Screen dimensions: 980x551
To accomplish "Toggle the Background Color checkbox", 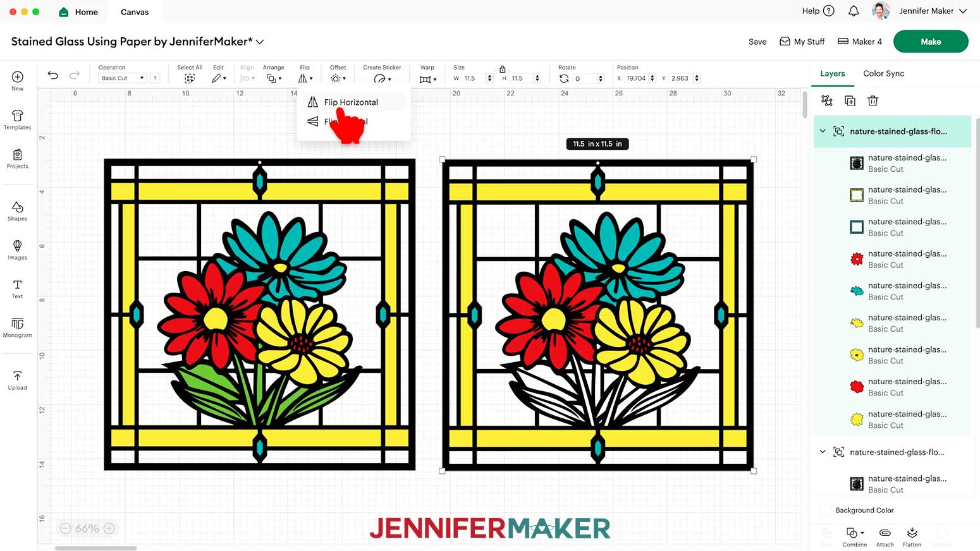I will click(825, 510).
